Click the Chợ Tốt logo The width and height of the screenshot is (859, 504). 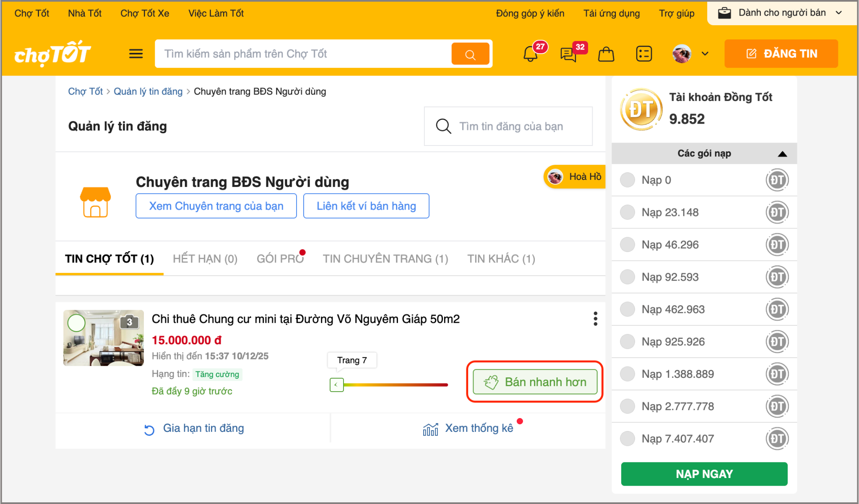53,54
